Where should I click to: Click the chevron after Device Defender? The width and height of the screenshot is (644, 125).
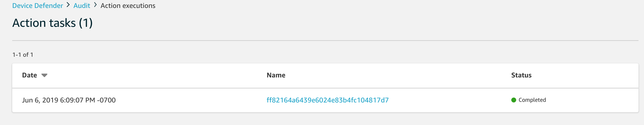(x=68, y=5)
